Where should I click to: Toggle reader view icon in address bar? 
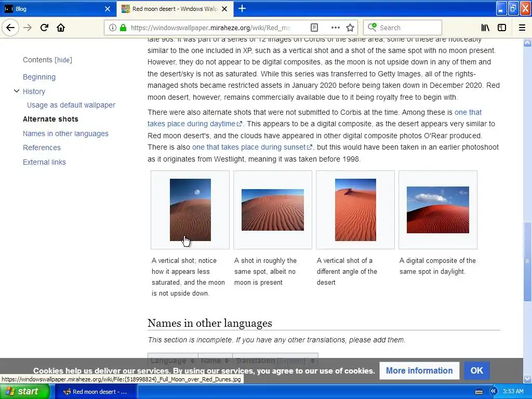point(314,28)
